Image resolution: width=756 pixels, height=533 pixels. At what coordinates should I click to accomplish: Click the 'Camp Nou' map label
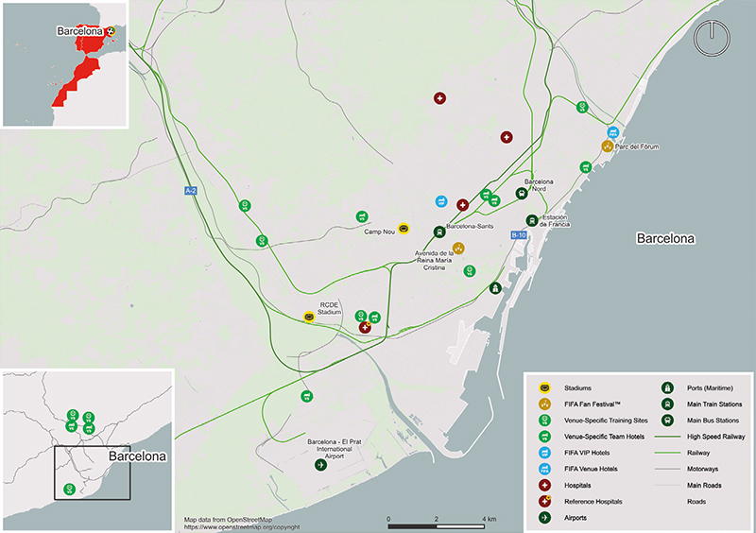380,232
